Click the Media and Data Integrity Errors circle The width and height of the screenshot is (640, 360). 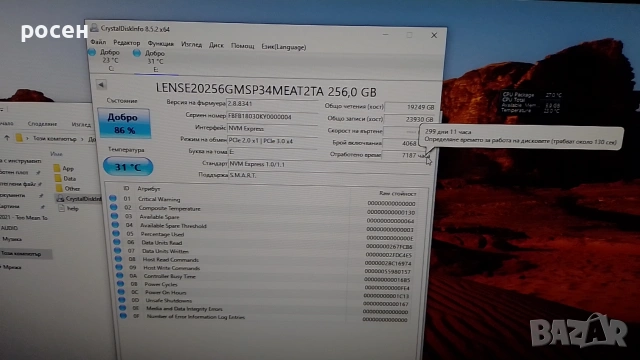(122, 308)
